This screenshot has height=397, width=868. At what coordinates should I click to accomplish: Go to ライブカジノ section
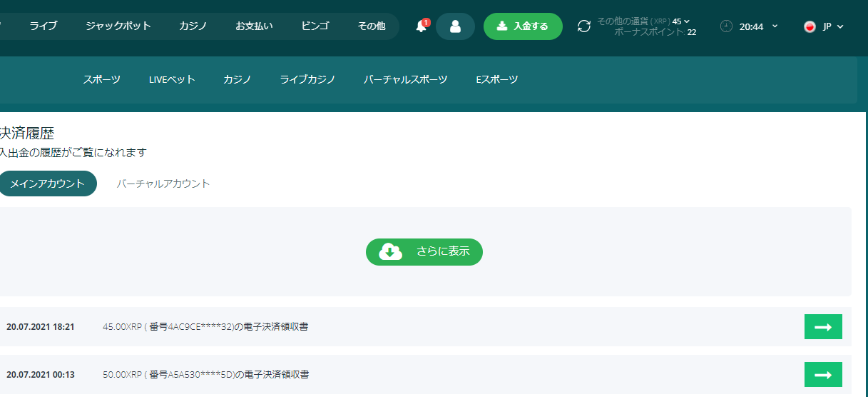(307, 79)
